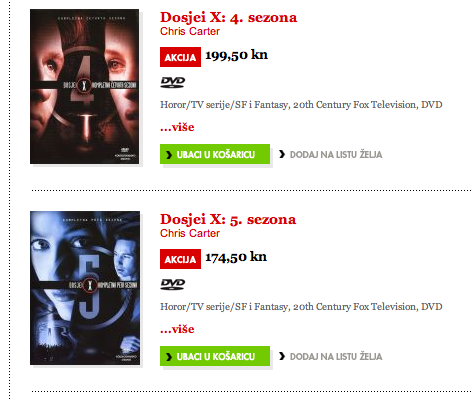Click Chris Carter under 5. sezona
Image resolution: width=473 pixels, height=400 pixels.
tap(190, 233)
